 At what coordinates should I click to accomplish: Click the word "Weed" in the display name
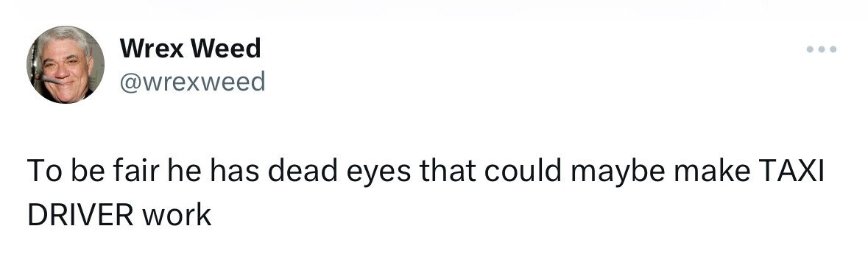click(227, 49)
